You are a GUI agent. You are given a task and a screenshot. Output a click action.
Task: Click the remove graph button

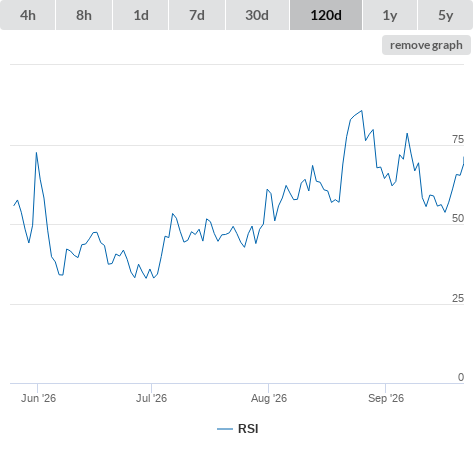click(x=426, y=45)
